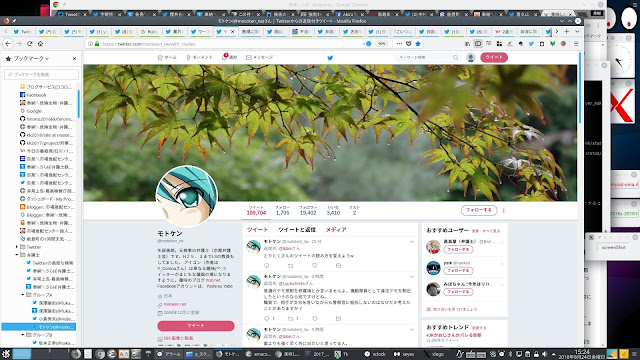Open list all tabs dropdown arrow

click(x=577, y=31)
